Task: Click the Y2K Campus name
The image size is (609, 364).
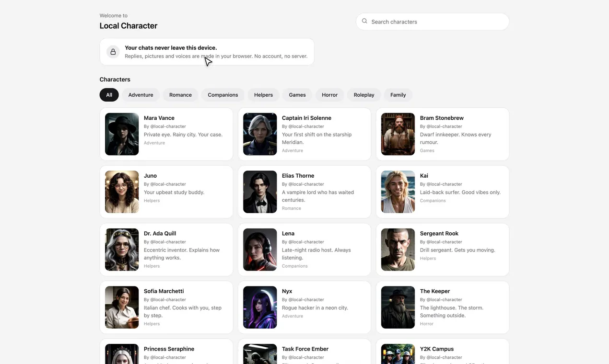Action: pyautogui.click(x=437, y=349)
